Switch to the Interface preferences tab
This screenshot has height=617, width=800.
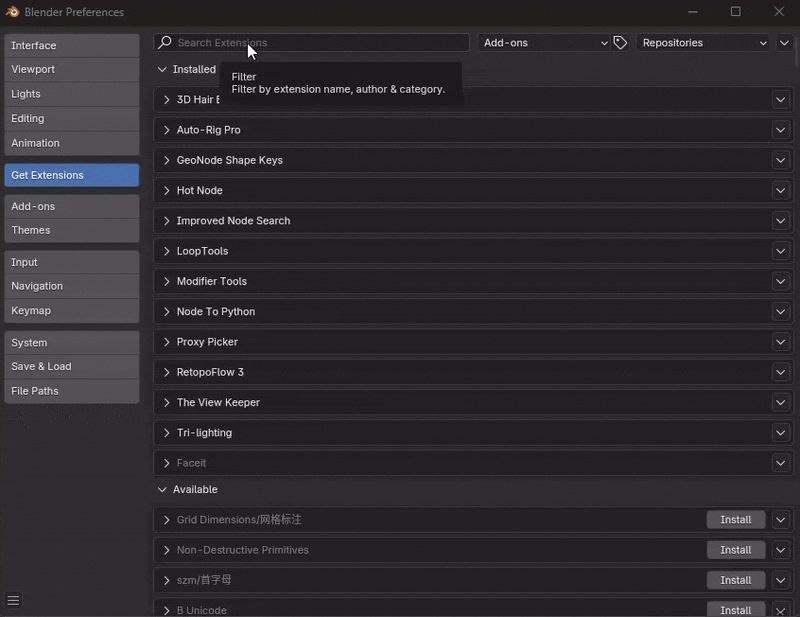pos(72,45)
